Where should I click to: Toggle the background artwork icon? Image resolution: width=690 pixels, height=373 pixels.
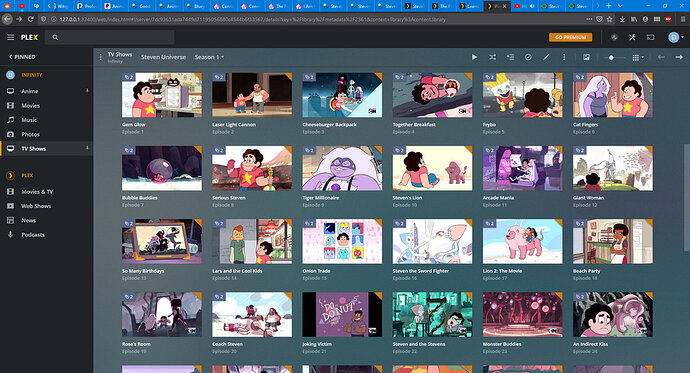click(x=586, y=57)
